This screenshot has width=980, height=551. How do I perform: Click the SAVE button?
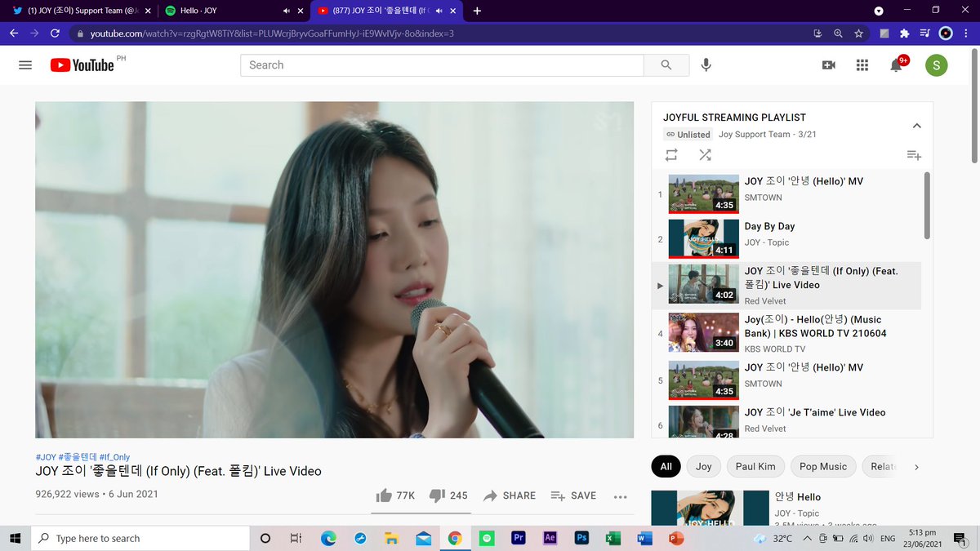coord(574,495)
